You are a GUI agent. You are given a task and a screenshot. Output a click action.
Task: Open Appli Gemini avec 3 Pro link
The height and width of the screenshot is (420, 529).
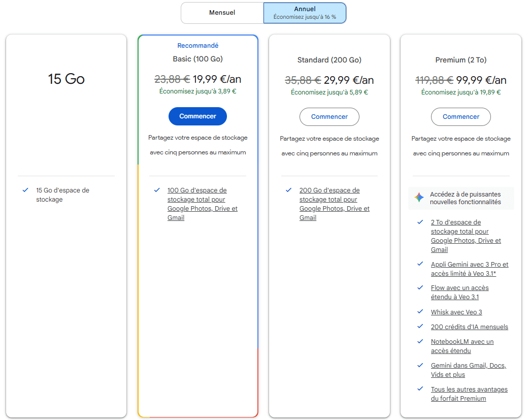coord(470,269)
